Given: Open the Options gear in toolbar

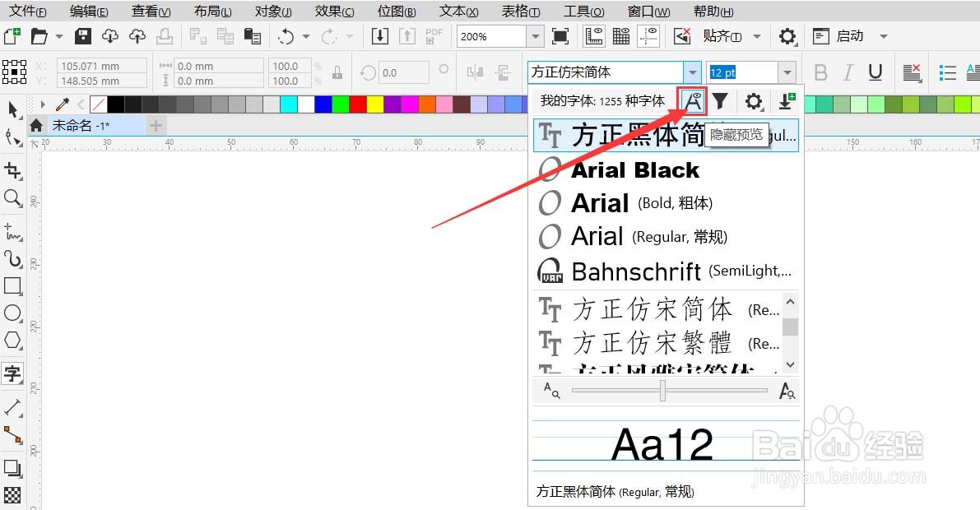Looking at the screenshot, I should tap(787, 36).
